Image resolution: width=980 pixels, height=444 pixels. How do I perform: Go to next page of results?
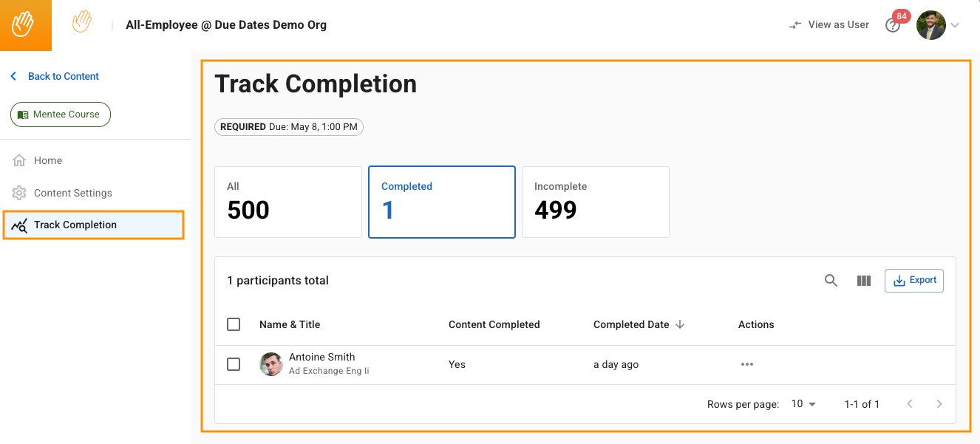(939, 404)
